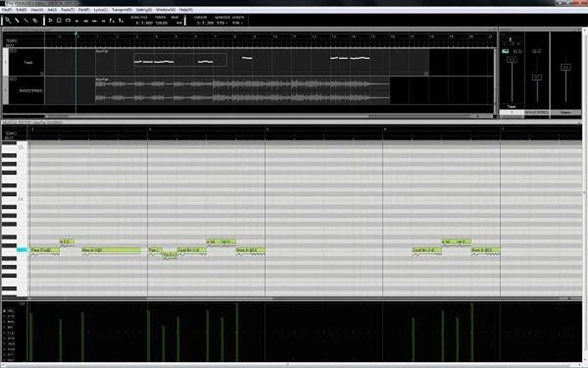Image resolution: width=588 pixels, height=368 pixels.
Task: Jump to song end in transport
Action: [x=103, y=21]
